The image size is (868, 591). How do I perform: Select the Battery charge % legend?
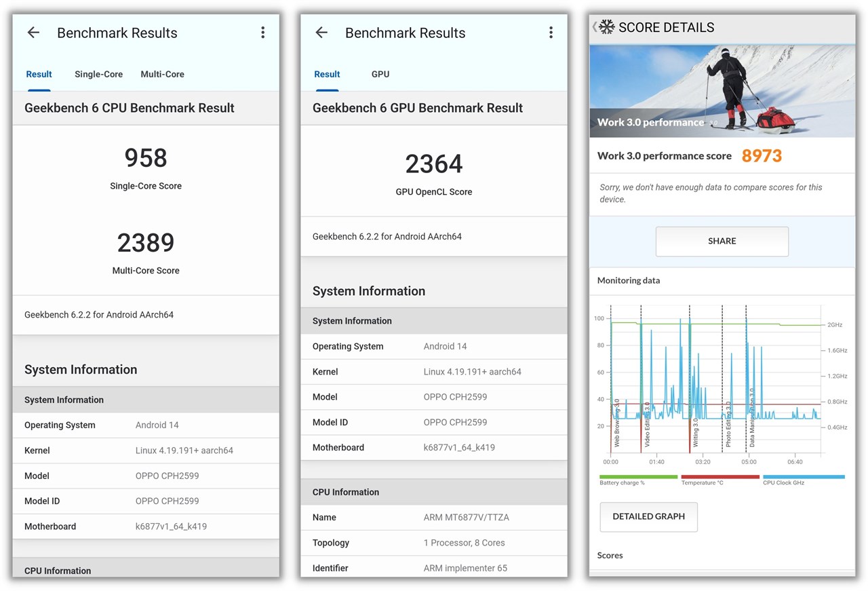tap(638, 480)
